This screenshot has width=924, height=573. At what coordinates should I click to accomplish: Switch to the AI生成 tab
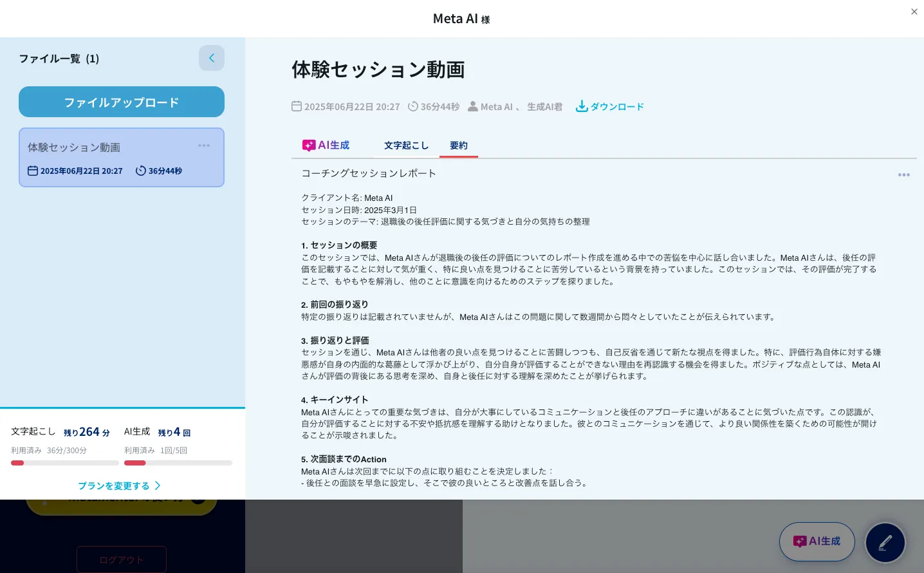[x=326, y=146]
